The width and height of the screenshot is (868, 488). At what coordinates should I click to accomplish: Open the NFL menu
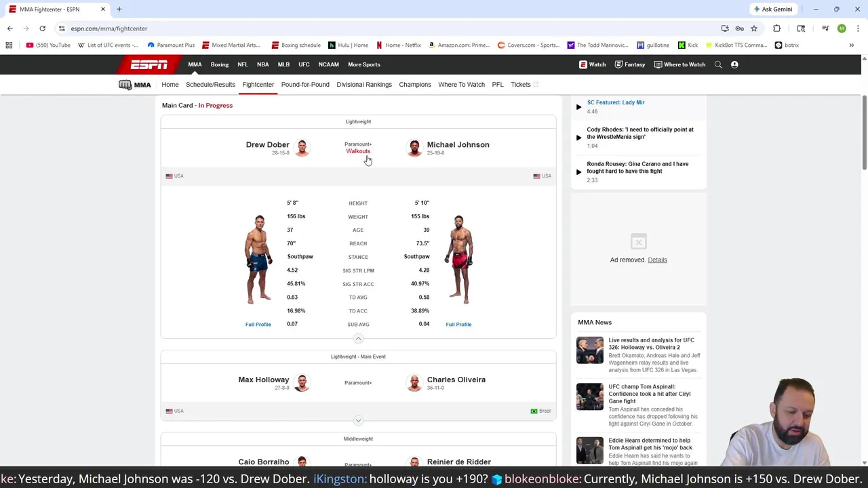243,64
